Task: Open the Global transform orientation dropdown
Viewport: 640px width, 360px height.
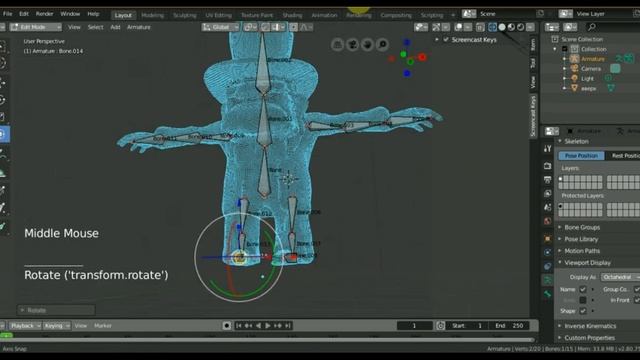Action: point(220,27)
